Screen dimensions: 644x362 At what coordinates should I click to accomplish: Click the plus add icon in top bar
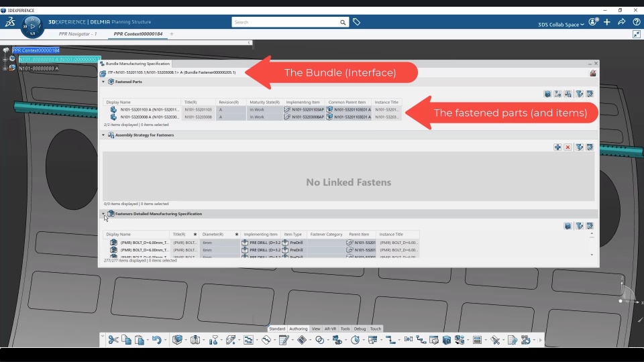[x=607, y=22]
